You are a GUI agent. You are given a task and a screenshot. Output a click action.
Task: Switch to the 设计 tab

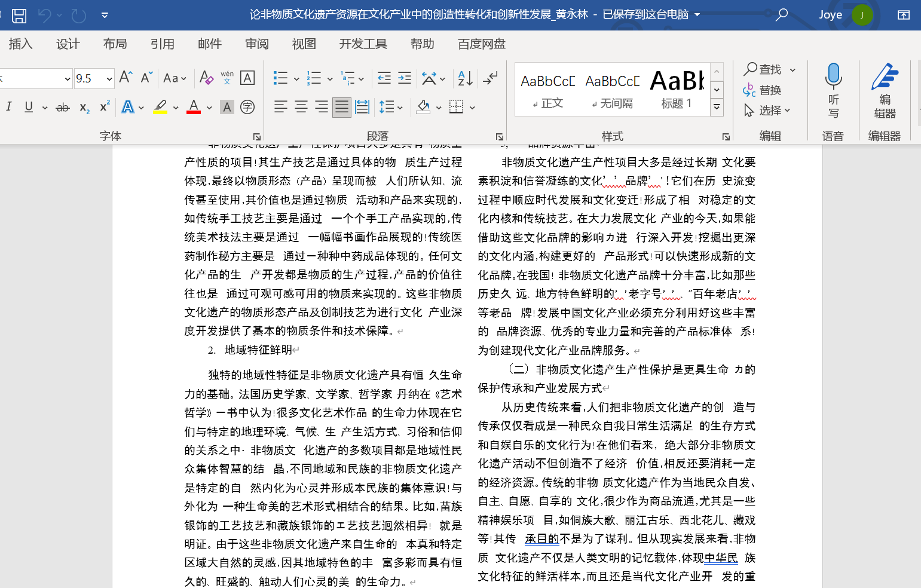tap(68, 44)
